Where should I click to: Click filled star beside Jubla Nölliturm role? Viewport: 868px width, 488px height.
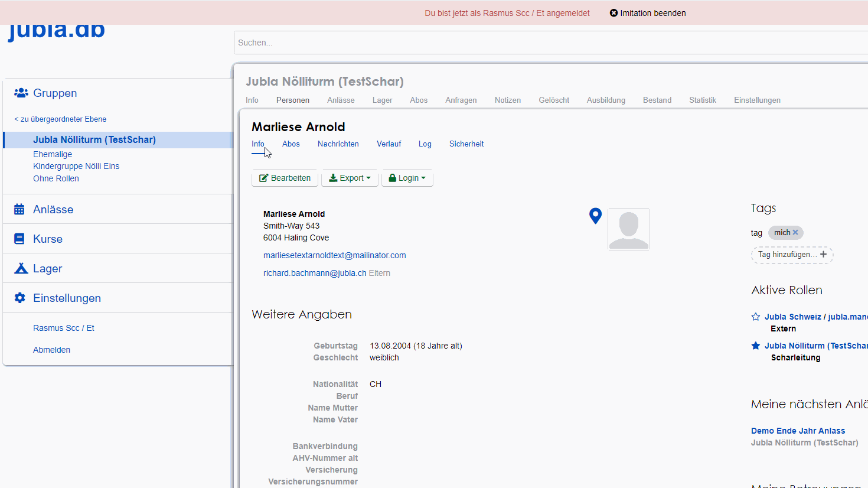click(x=755, y=346)
